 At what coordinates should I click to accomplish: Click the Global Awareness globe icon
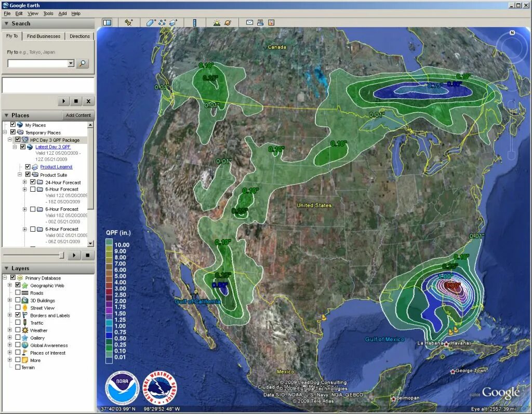[25, 345]
